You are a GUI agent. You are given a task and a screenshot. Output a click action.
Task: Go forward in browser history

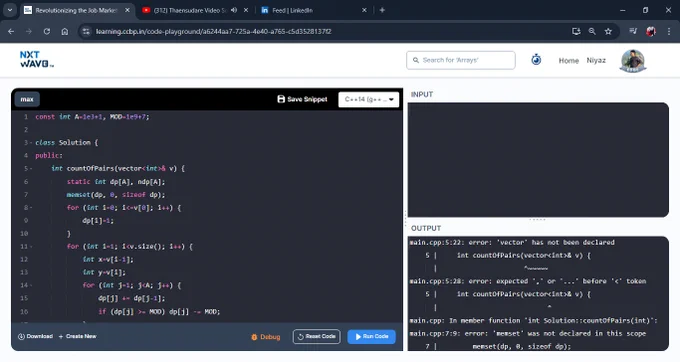(x=29, y=31)
